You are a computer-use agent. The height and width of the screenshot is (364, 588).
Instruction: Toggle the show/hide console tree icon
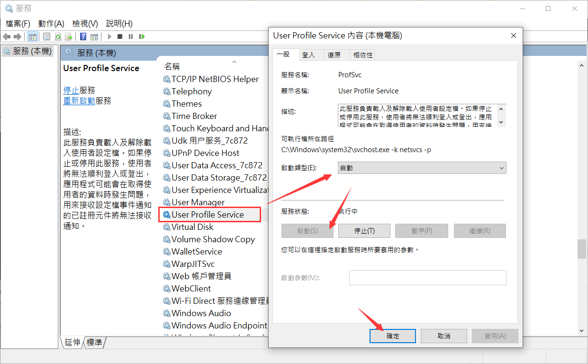(x=32, y=36)
